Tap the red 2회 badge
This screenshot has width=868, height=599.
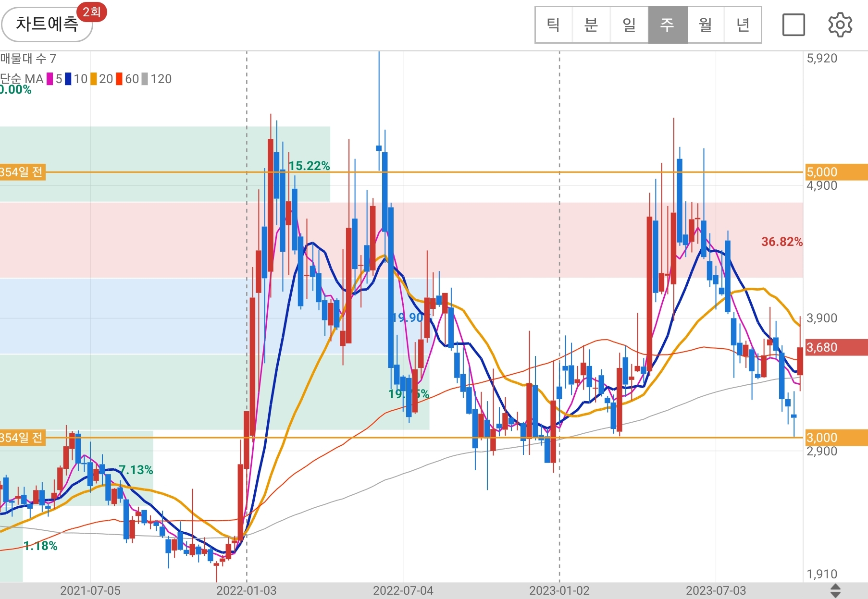point(92,12)
